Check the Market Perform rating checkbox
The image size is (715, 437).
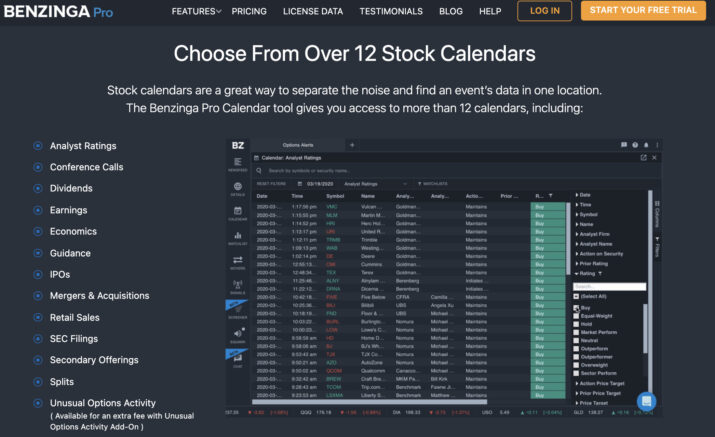click(576, 333)
